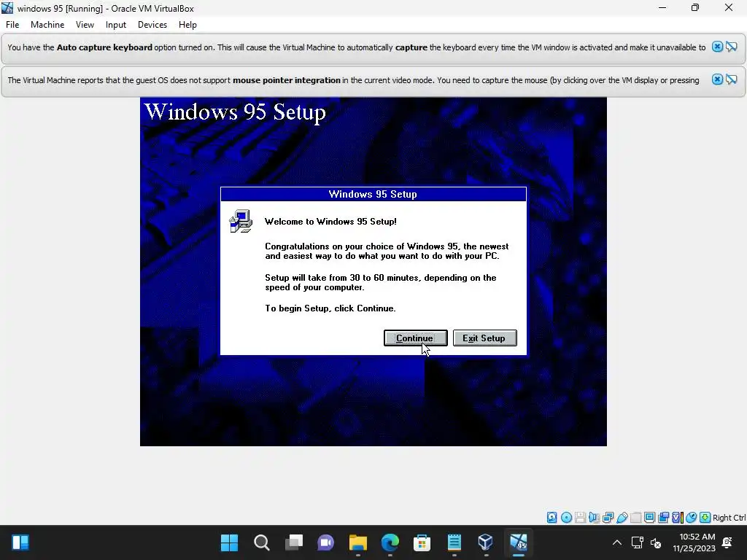Click the recording status icon
The width and height of the screenshot is (747, 560).
tap(663, 518)
